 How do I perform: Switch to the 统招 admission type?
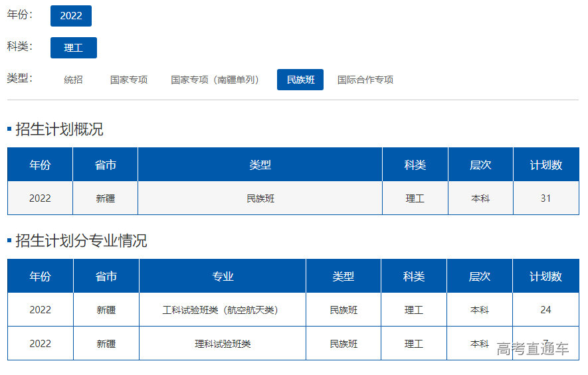tap(74, 80)
